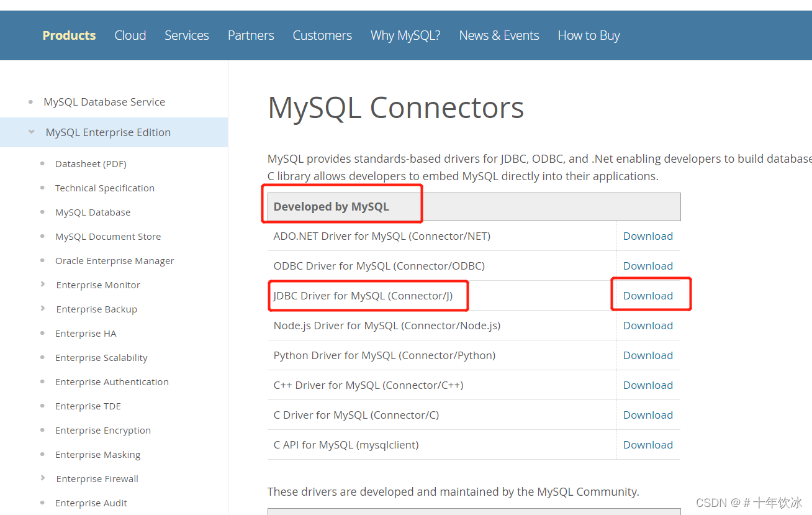Open Datasheet (PDF) link
Viewport: 812px width, 515px height.
(x=91, y=164)
